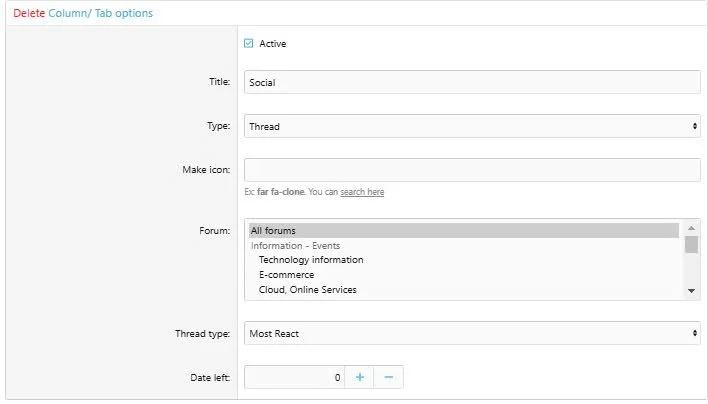708x404 pixels.
Task: Increase Date left with plus button
Action: pyautogui.click(x=360, y=377)
